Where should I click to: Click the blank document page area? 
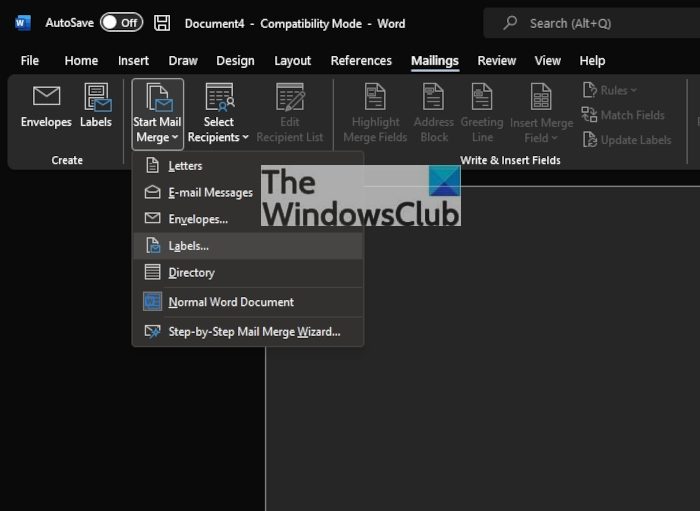(483, 348)
